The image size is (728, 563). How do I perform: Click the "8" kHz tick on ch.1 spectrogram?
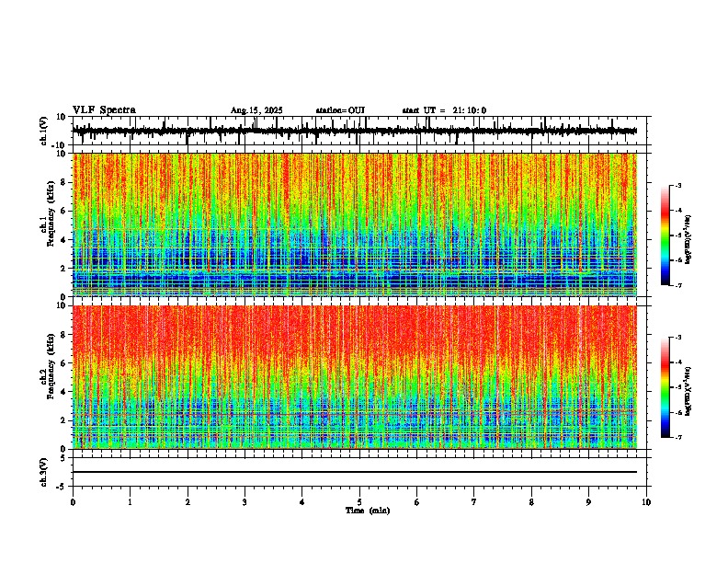tap(63, 182)
